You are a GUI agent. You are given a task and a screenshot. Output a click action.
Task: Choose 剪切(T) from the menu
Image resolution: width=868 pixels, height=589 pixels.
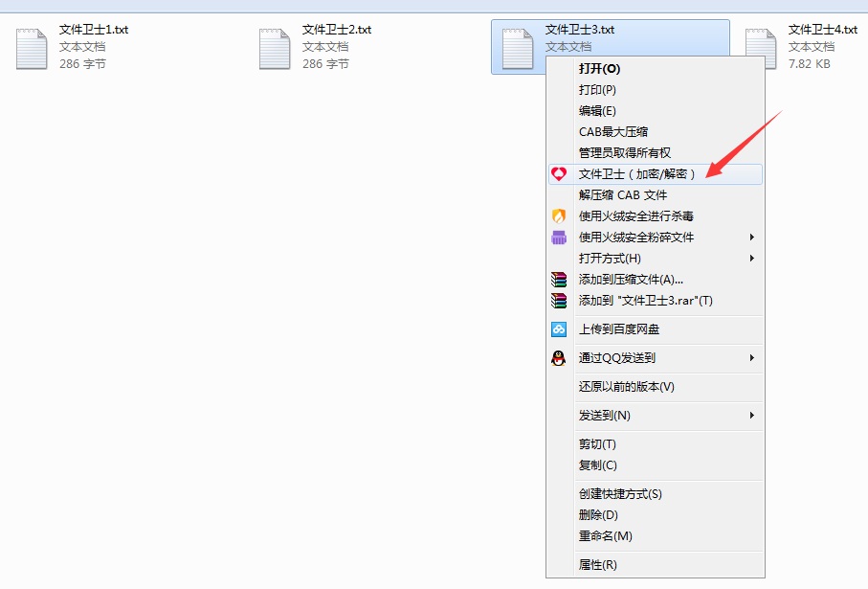pos(655,444)
